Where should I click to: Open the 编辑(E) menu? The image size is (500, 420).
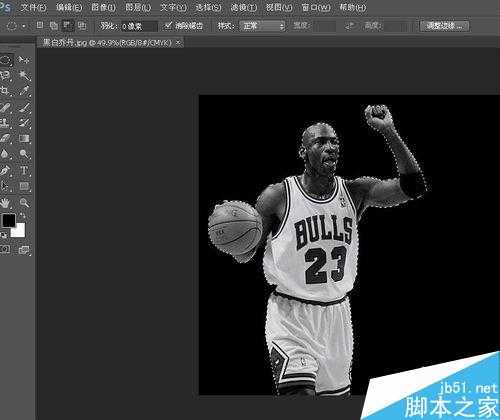pos(69,7)
